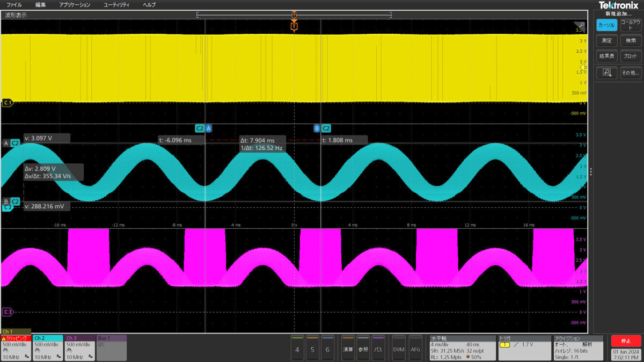Click the 新規追加... heading
This screenshot has height=362, width=644.
[x=618, y=13]
